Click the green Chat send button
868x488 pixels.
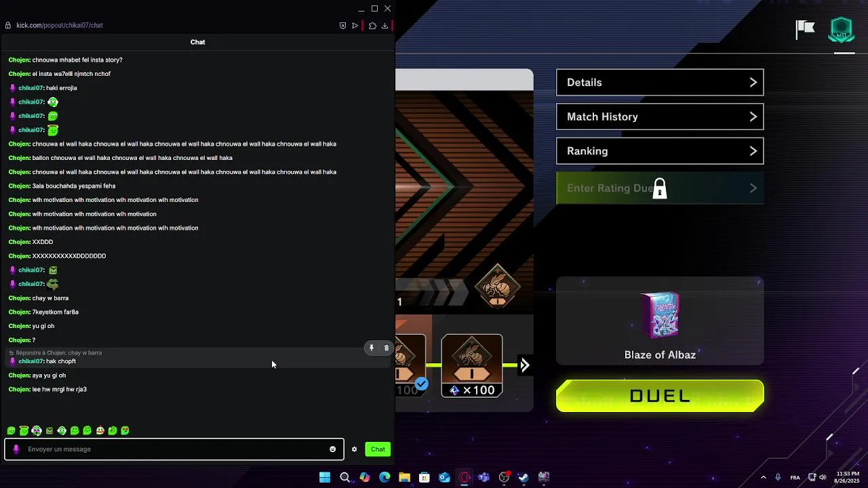tap(378, 449)
